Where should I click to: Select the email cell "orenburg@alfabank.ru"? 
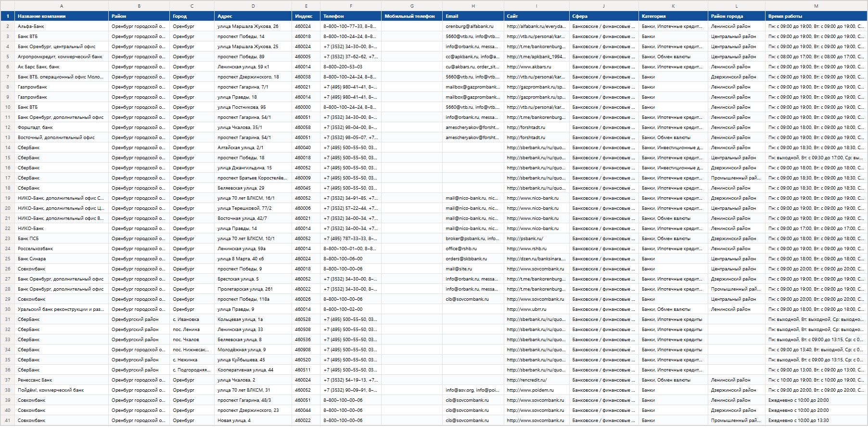click(473, 26)
